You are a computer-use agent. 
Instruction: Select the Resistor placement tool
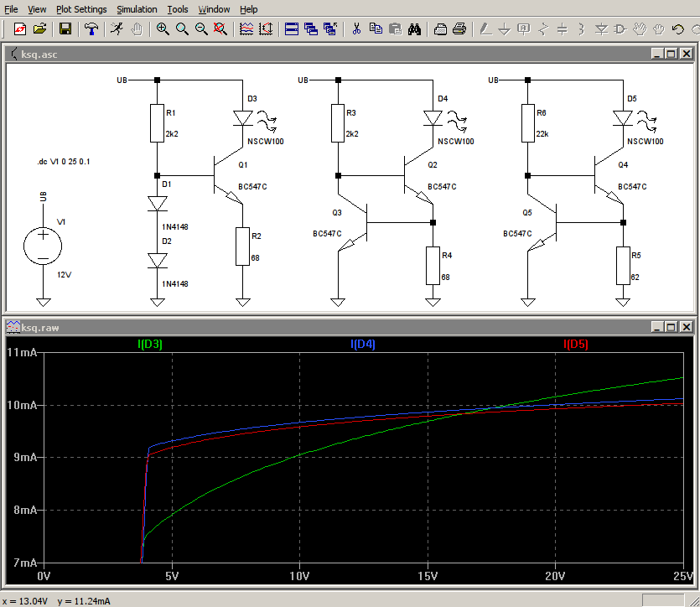pos(543,29)
